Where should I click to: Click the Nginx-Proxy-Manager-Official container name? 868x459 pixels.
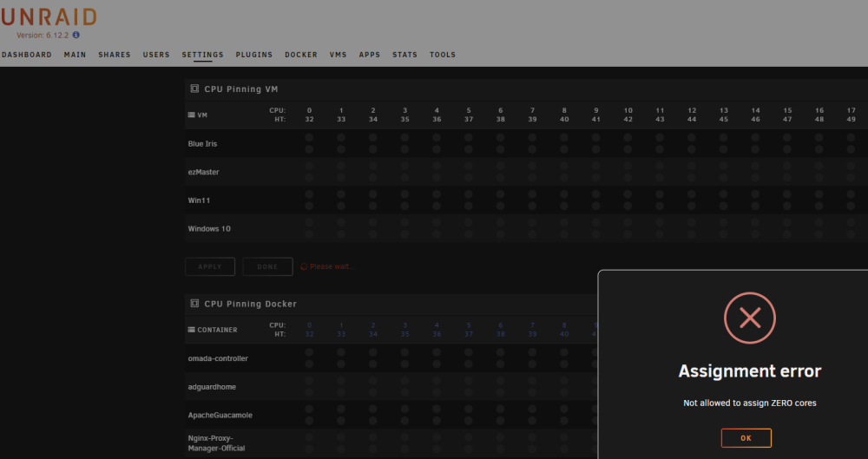pos(216,443)
